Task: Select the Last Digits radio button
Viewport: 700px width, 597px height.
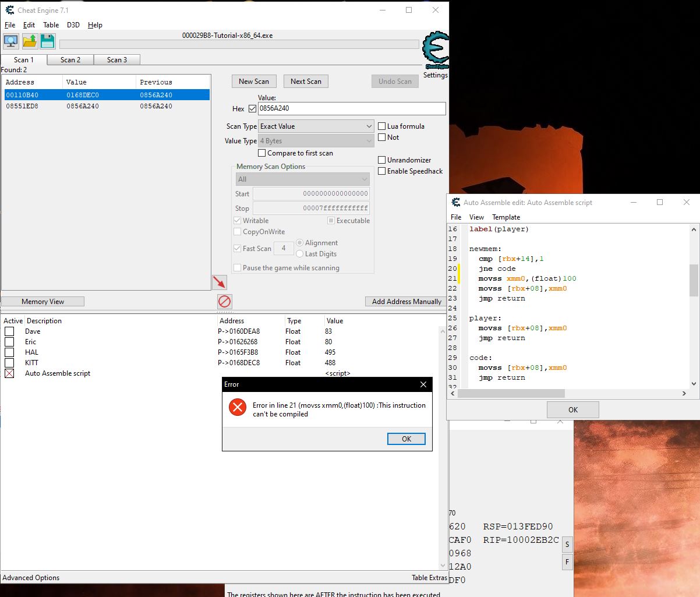Action: tap(300, 254)
